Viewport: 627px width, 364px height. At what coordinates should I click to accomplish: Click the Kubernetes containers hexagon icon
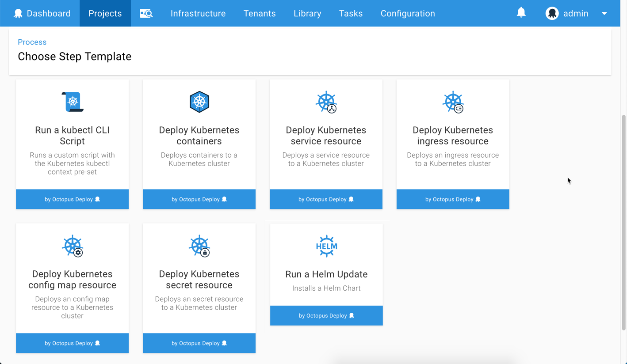tap(199, 101)
